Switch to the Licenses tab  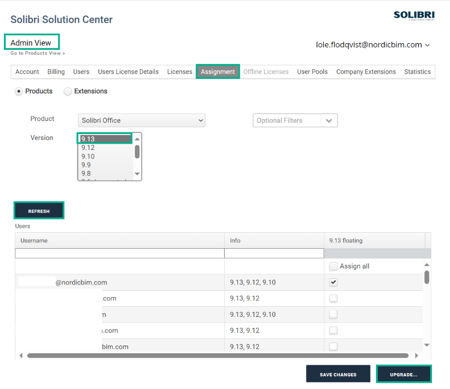point(179,72)
